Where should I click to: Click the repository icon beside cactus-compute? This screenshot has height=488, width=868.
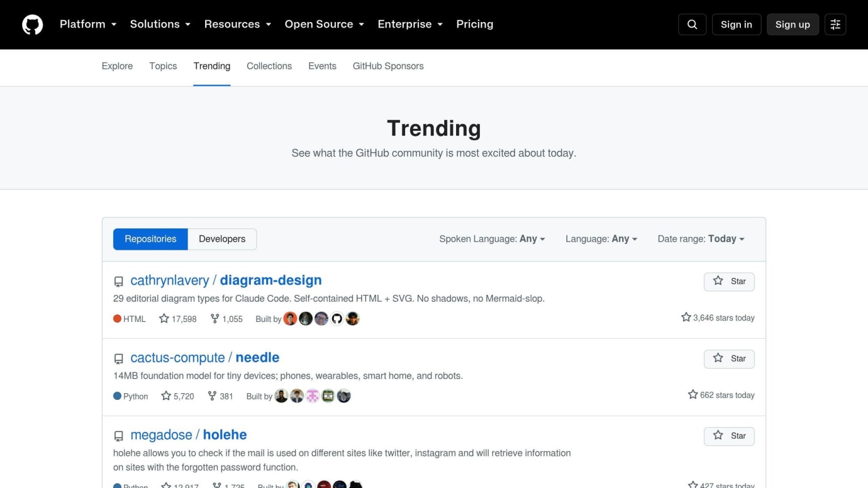tap(119, 359)
